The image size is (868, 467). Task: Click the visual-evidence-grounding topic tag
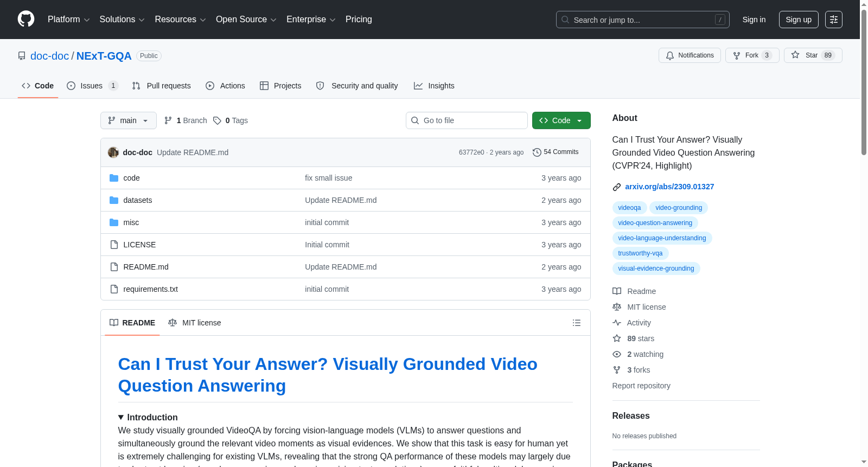656,268
